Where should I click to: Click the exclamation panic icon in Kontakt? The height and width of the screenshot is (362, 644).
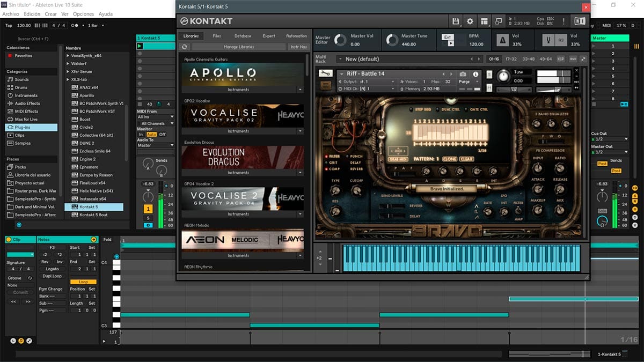point(563,21)
